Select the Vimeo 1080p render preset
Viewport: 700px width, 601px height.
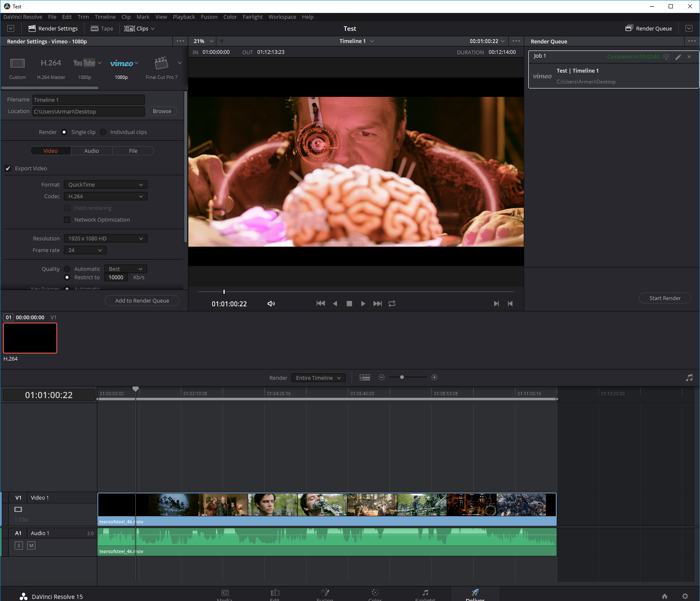122,63
